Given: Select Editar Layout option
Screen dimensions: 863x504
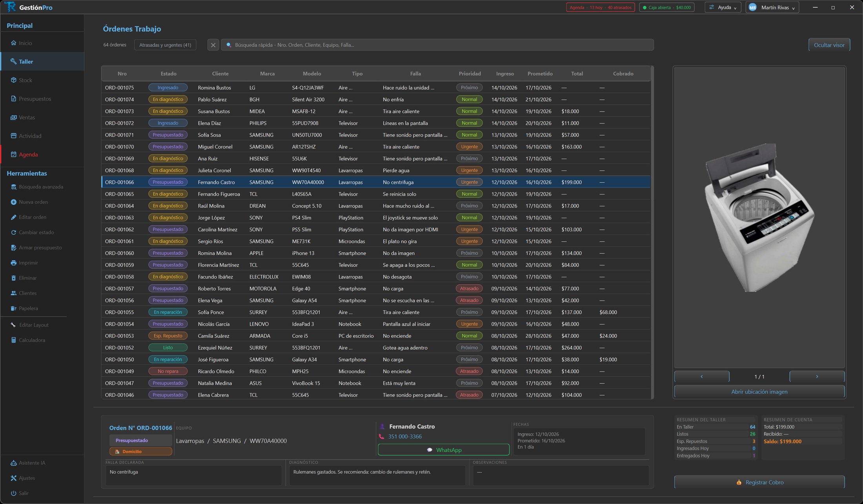Looking at the screenshot, I should click(x=30, y=325).
